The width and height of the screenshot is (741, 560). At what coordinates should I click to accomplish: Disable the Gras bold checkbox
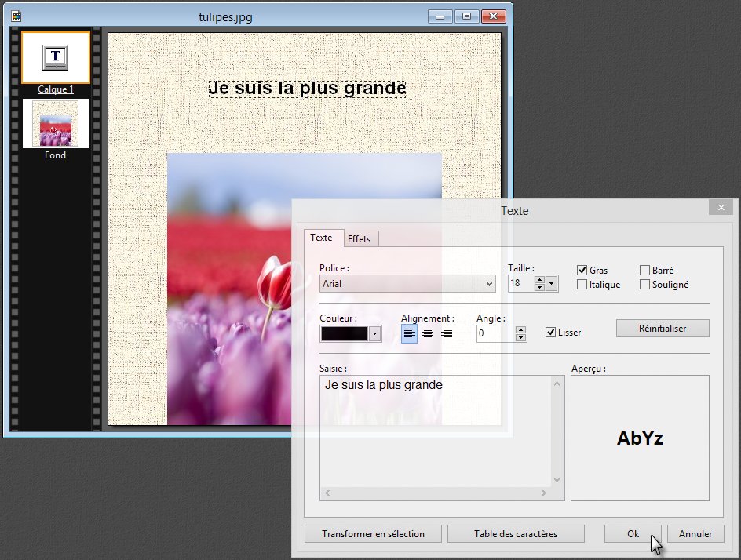click(x=582, y=271)
